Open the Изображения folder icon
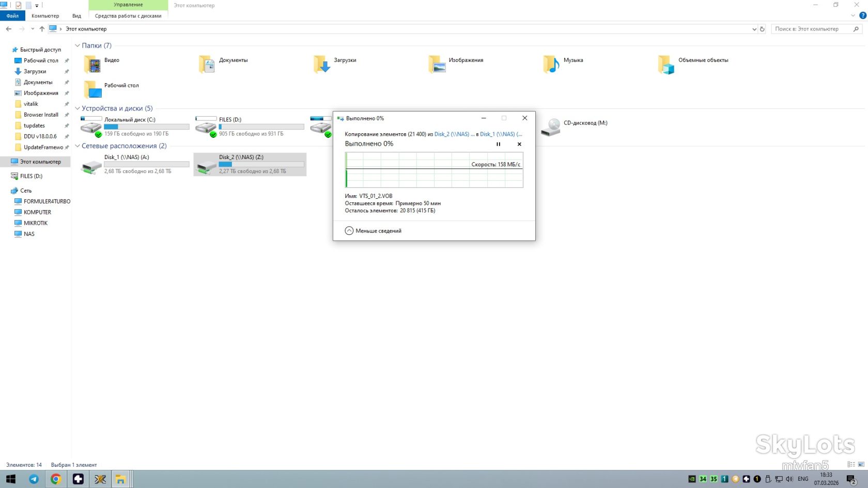868x488 pixels. (437, 65)
